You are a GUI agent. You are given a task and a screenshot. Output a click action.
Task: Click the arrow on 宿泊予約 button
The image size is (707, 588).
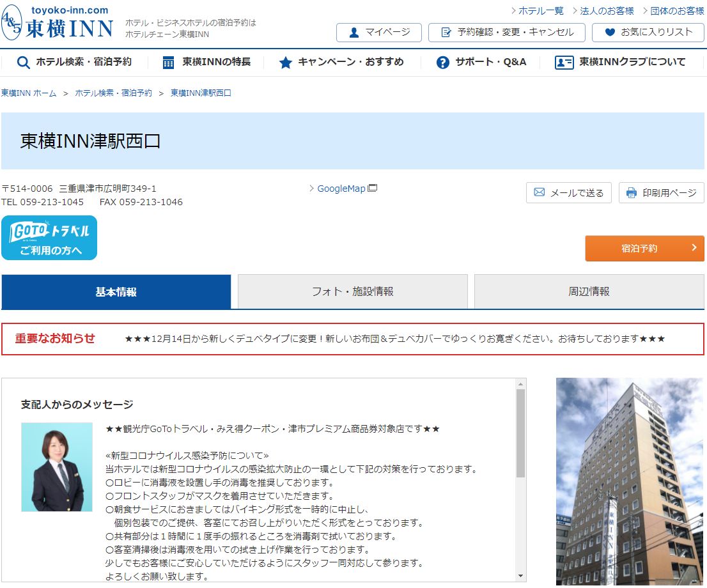694,247
